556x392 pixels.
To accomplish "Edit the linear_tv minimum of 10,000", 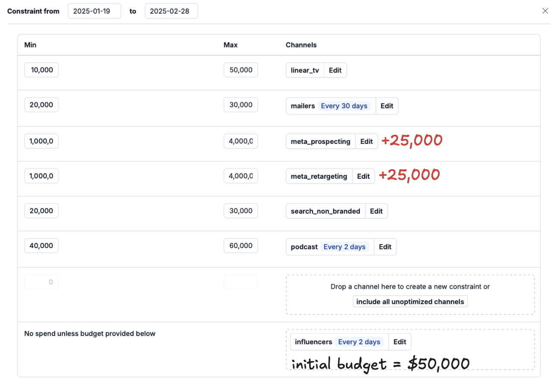I will [x=41, y=69].
